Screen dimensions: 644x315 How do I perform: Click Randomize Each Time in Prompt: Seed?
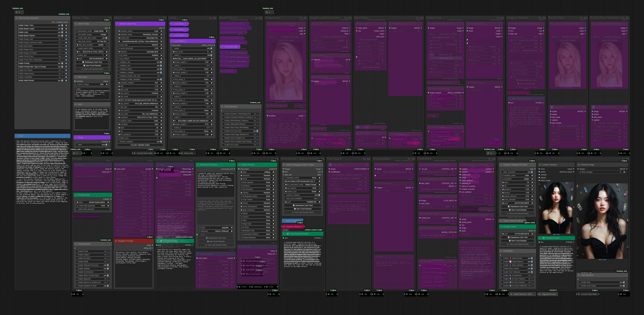point(517,237)
